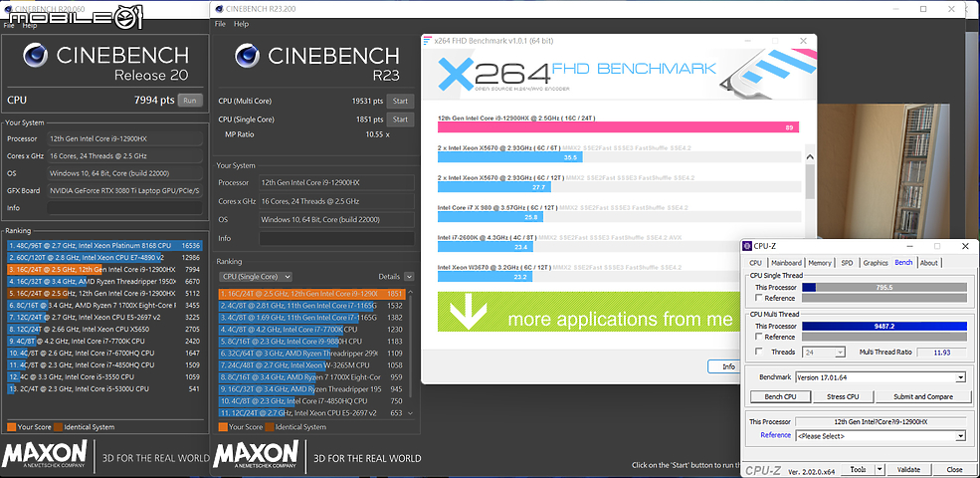Screen dimensions: 980x478
Task: Click the Multi Thread Ratio value 11.93
Action: (x=941, y=353)
